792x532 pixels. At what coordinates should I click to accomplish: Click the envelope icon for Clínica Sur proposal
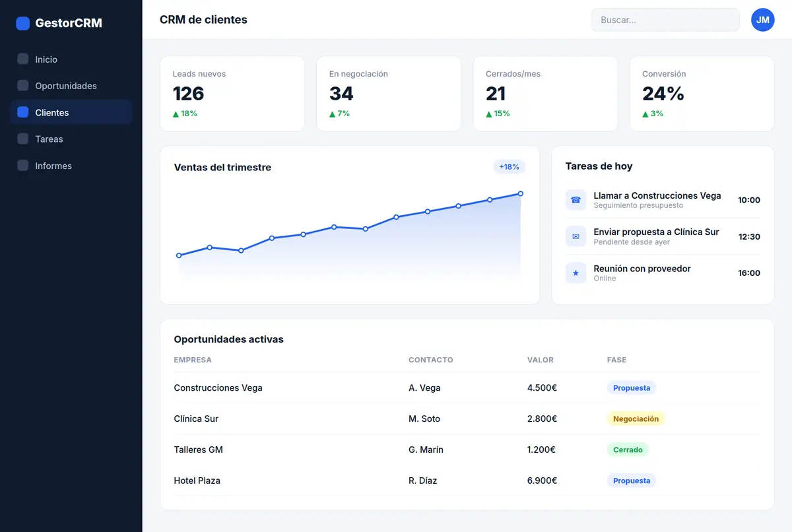[x=576, y=236]
